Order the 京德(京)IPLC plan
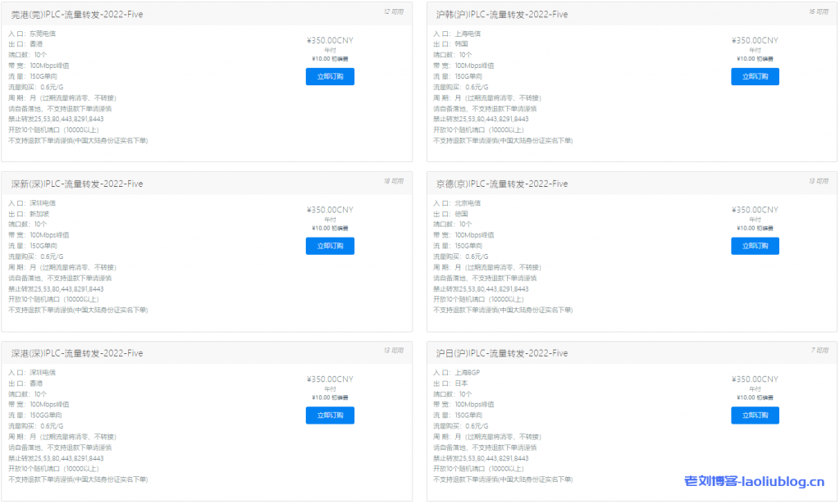The image size is (840, 504). pos(755,246)
